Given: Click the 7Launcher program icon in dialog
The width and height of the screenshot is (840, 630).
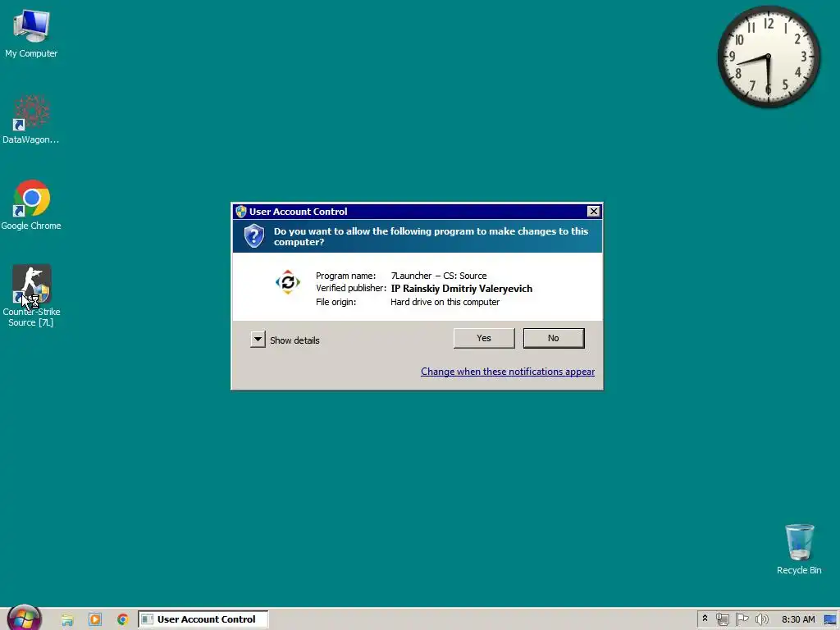Looking at the screenshot, I should click(x=288, y=282).
